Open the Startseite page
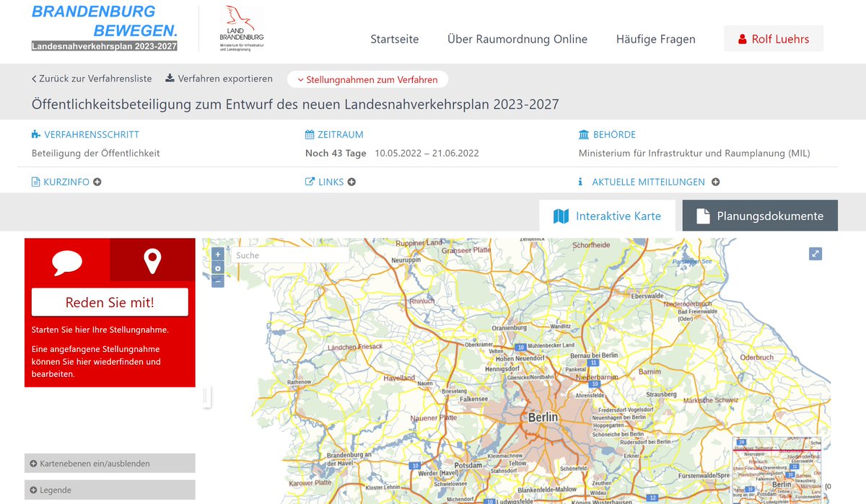The width and height of the screenshot is (866, 504). [395, 39]
